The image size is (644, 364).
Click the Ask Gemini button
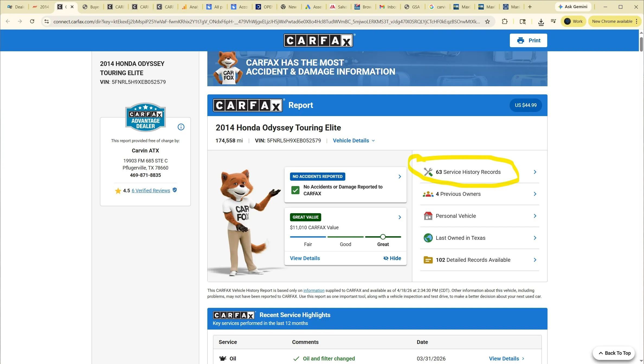tap(573, 7)
